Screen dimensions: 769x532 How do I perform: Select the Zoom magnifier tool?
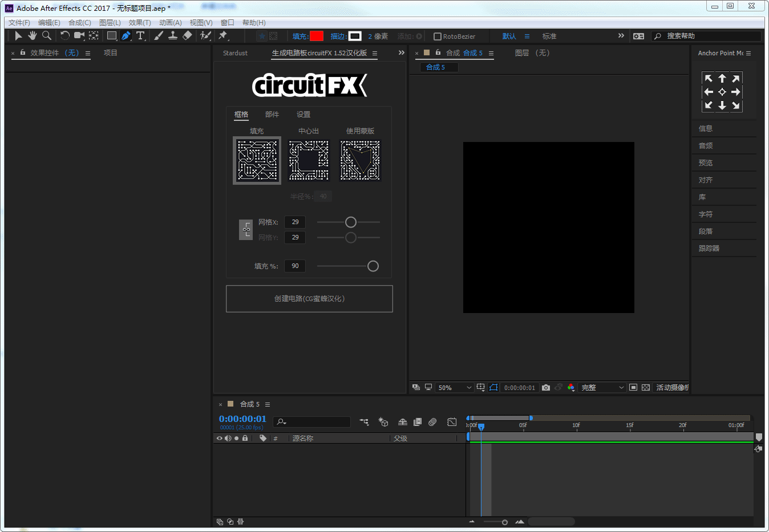tap(47, 36)
